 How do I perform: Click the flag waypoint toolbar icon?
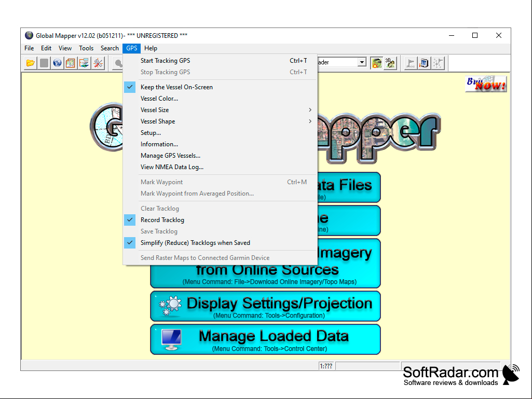tap(411, 63)
